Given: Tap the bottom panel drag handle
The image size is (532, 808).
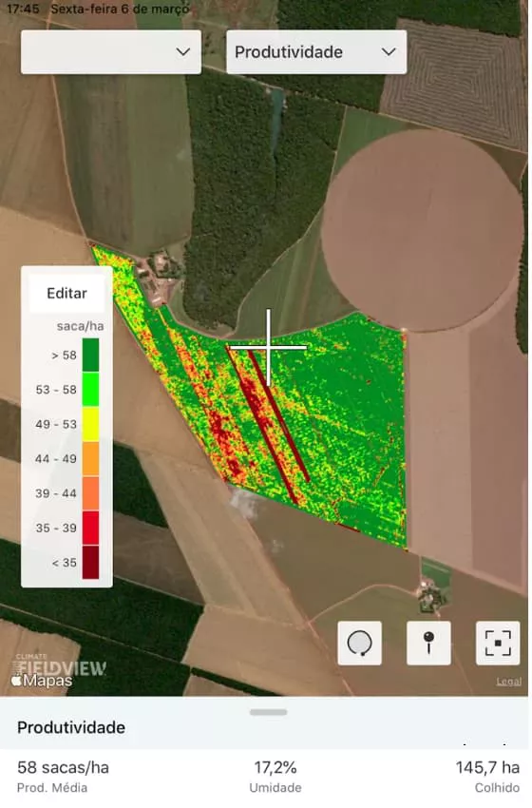Looking at the screenshot, I should click(x=268, y=712).
